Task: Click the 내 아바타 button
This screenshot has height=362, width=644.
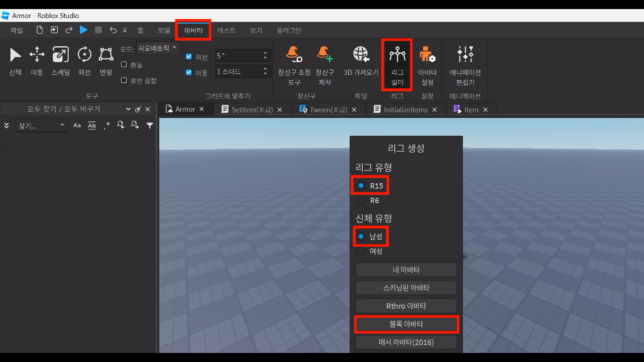Action: (406, 270)
